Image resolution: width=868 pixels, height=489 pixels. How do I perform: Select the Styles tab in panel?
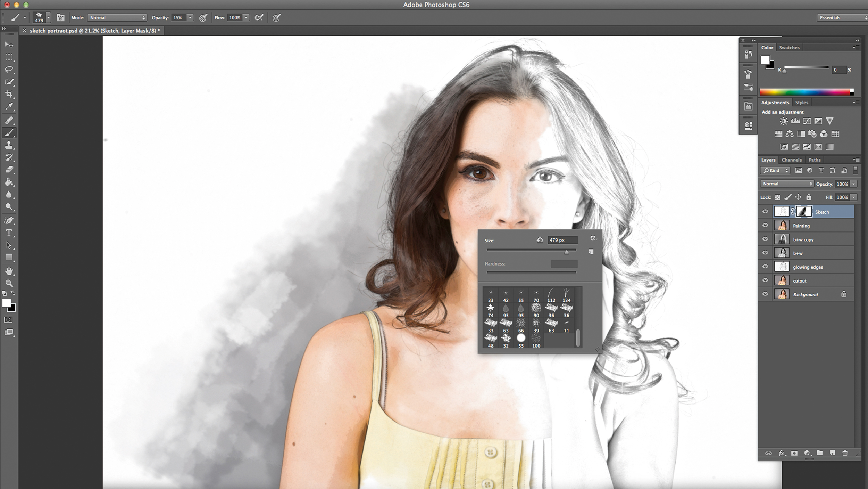pyautogui.click(x=802, y=102)
